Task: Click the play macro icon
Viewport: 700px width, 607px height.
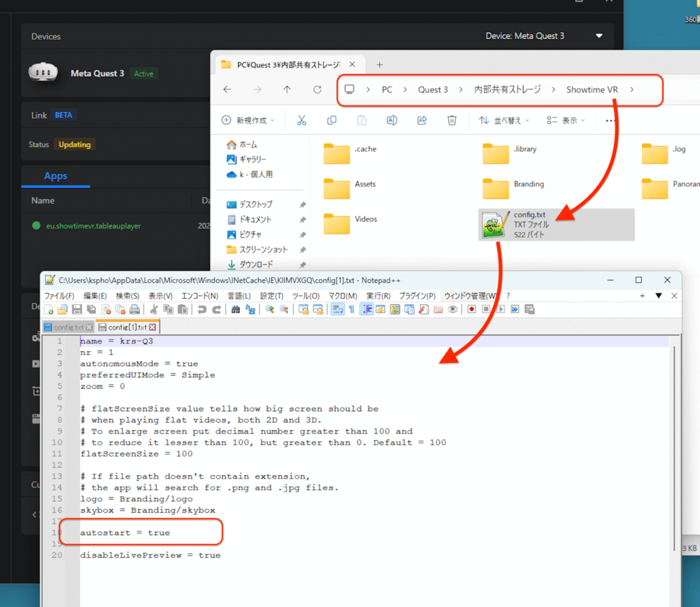Action: [500, 309]
